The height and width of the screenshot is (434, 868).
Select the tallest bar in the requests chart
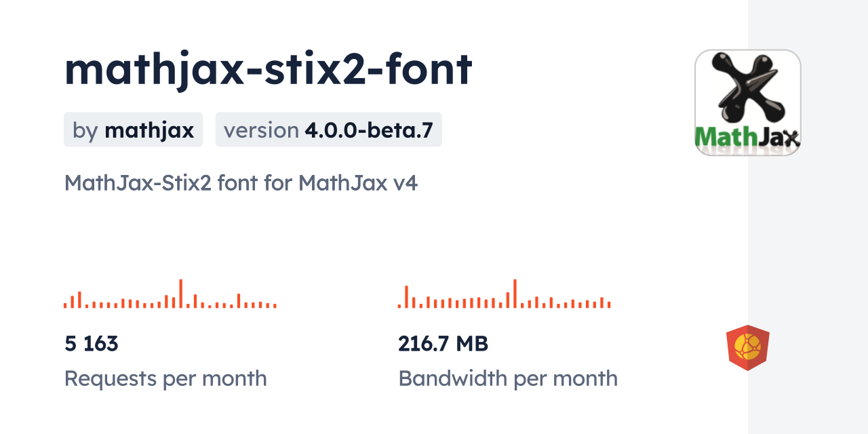(180, 294)
